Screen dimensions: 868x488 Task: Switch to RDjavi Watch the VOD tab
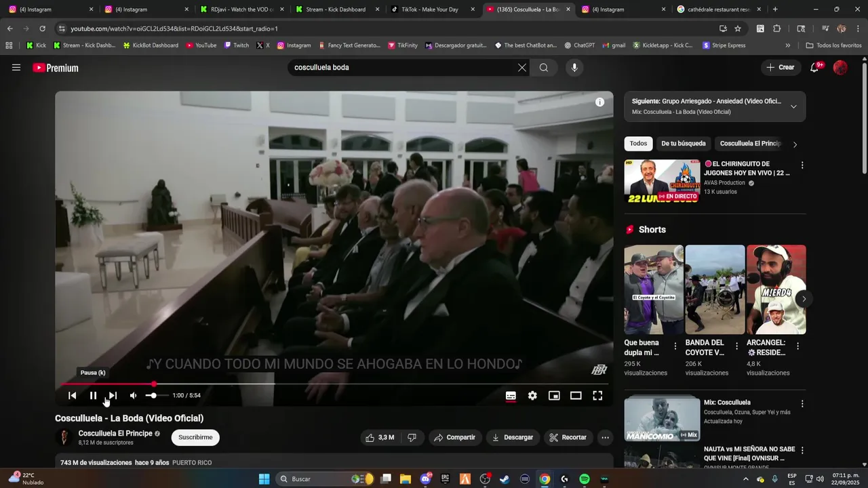(x=241, y=9)
